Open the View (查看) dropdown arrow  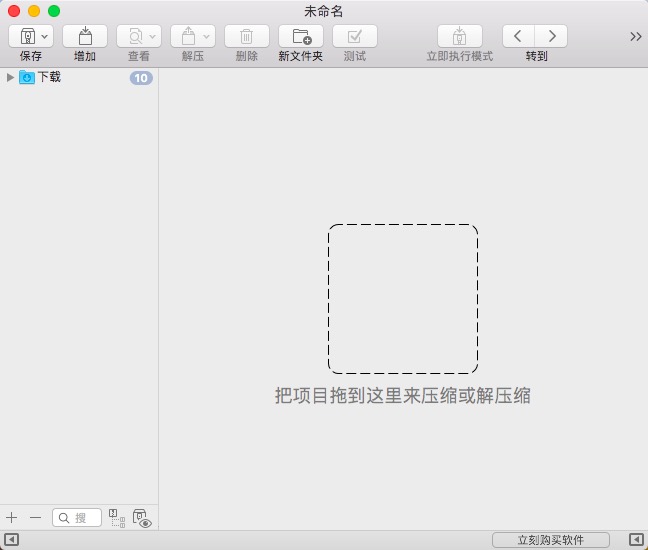pyautogui.click(x=152, y=36)
